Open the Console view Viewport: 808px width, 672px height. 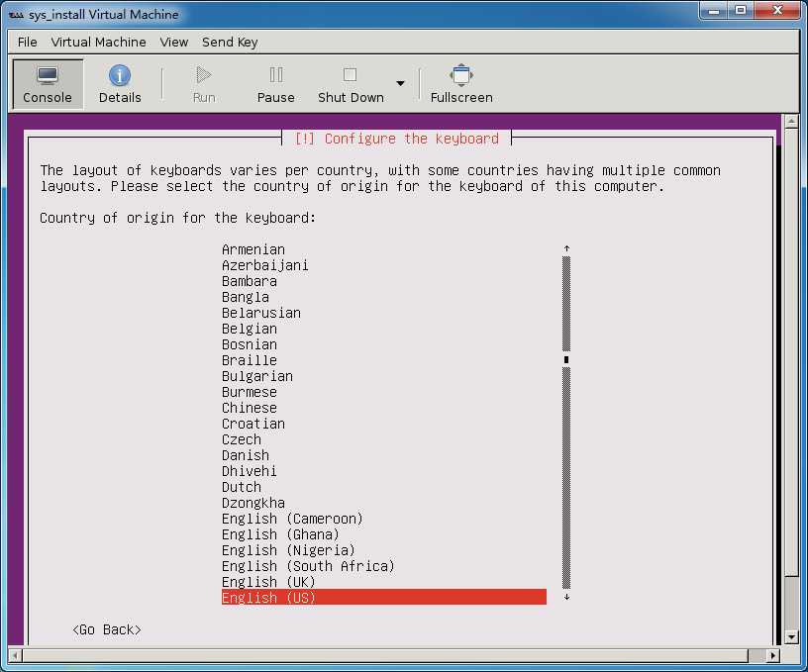48,84
